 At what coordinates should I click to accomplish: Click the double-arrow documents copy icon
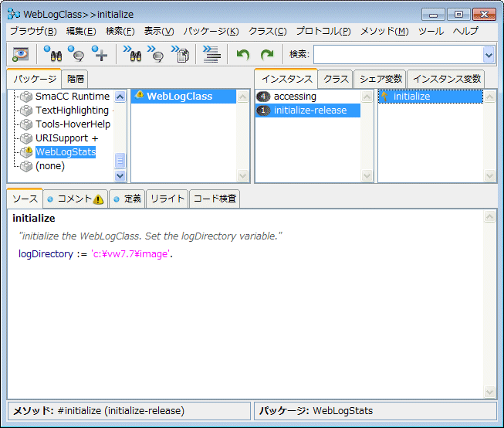(x=181, y=54)
